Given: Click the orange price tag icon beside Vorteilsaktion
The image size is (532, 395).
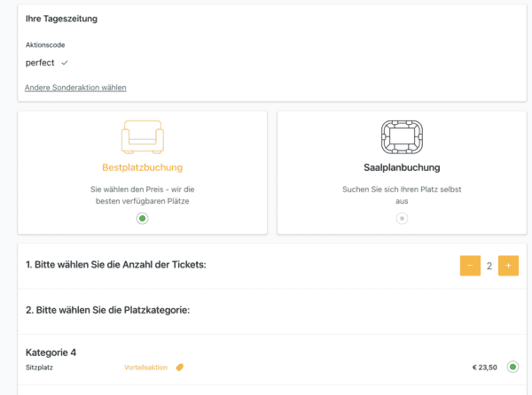Looking at the screenshot, I should point(179,368).
